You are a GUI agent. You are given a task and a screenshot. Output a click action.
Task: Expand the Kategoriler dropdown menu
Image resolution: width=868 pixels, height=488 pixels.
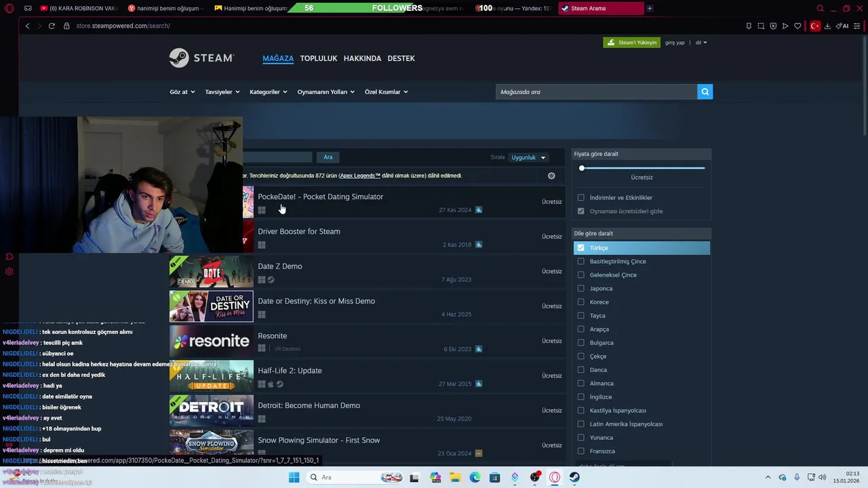tap(268, 91)
